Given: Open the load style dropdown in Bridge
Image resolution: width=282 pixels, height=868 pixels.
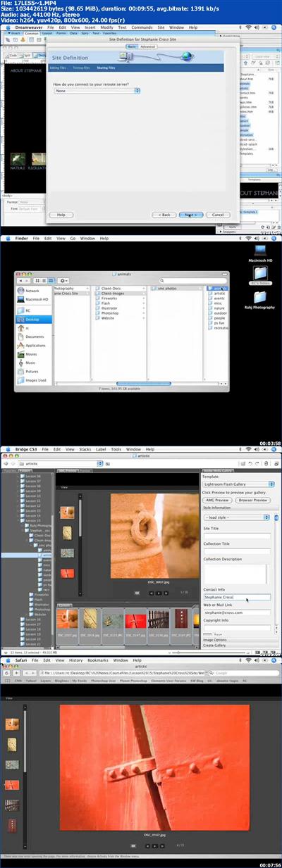Looking at the screenshot, I should coord(238,517).
